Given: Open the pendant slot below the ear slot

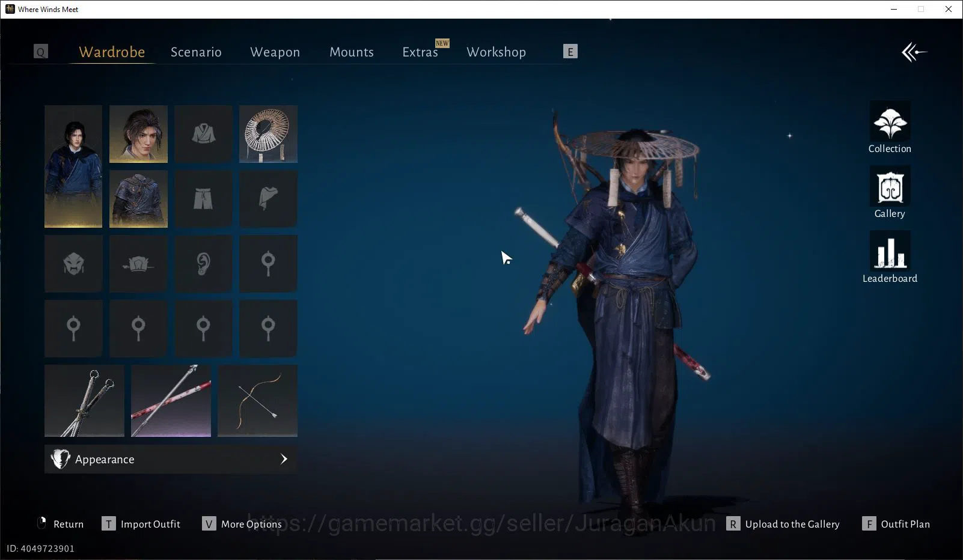Looking at the screenshot, I should [203, 329].
